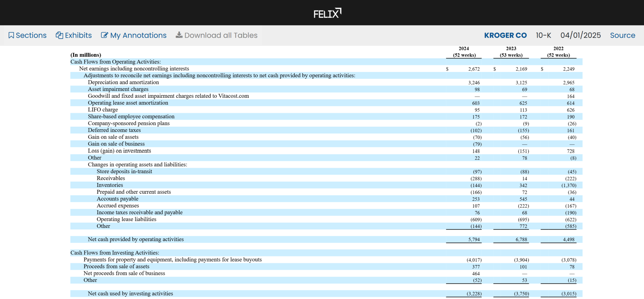Click the Depreciation and amortization row

click(x=123, y=82)
